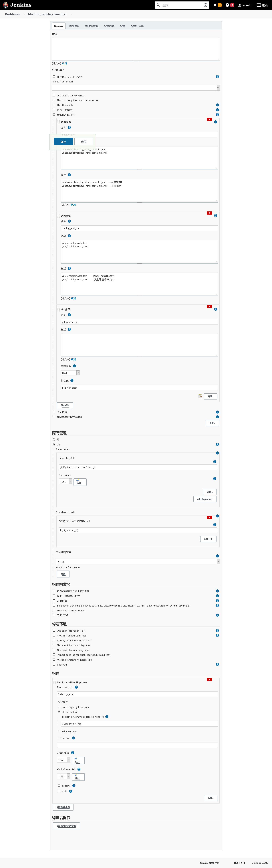Expand the 参数类型 dropdown showing 修订

coord(78,373)
